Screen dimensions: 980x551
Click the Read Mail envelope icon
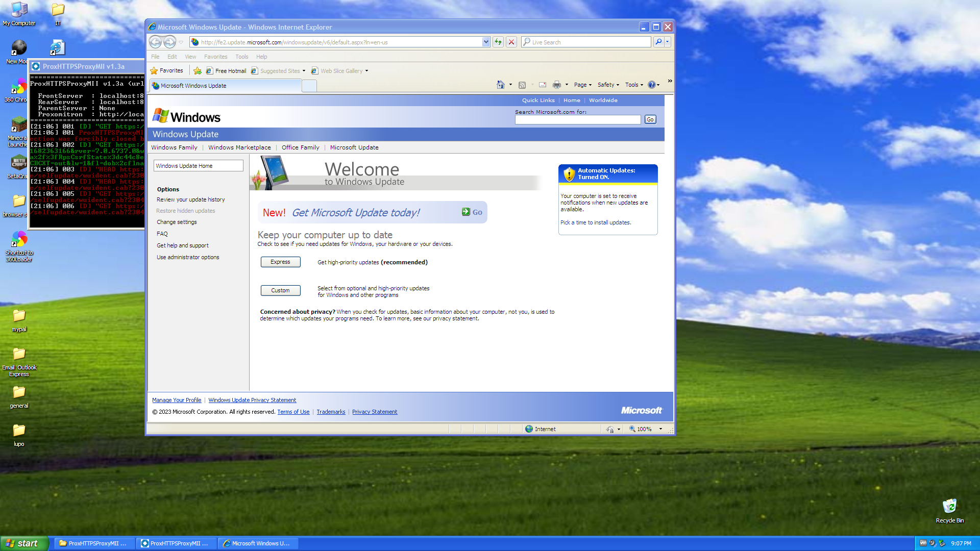pos(543,85)
